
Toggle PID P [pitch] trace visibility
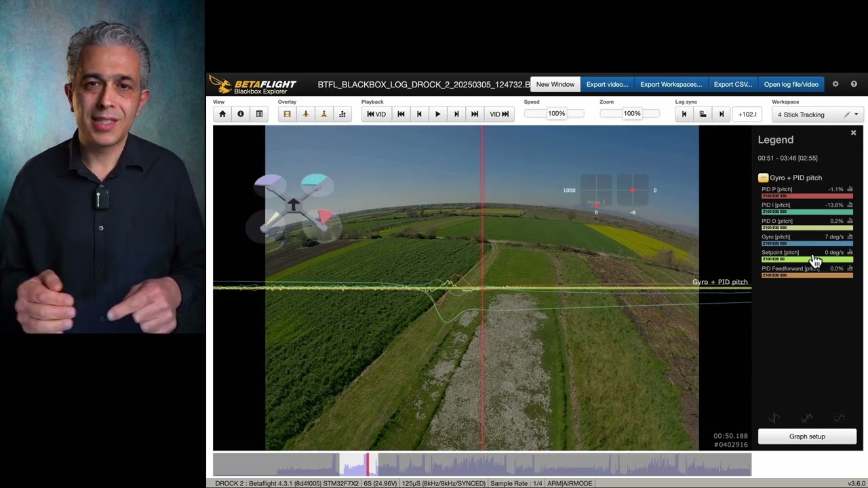pos(776,189)
